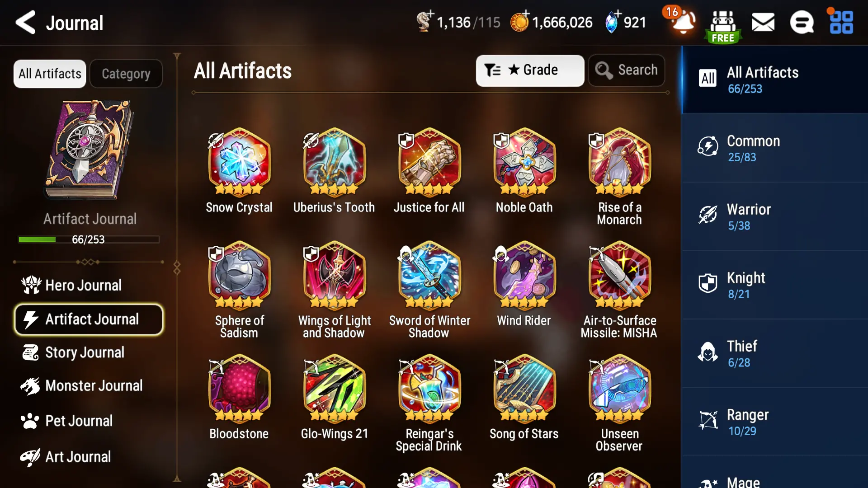Go back using the Journal arrow
The height and width of the screenshot is (488, 868).
(25, 23)
